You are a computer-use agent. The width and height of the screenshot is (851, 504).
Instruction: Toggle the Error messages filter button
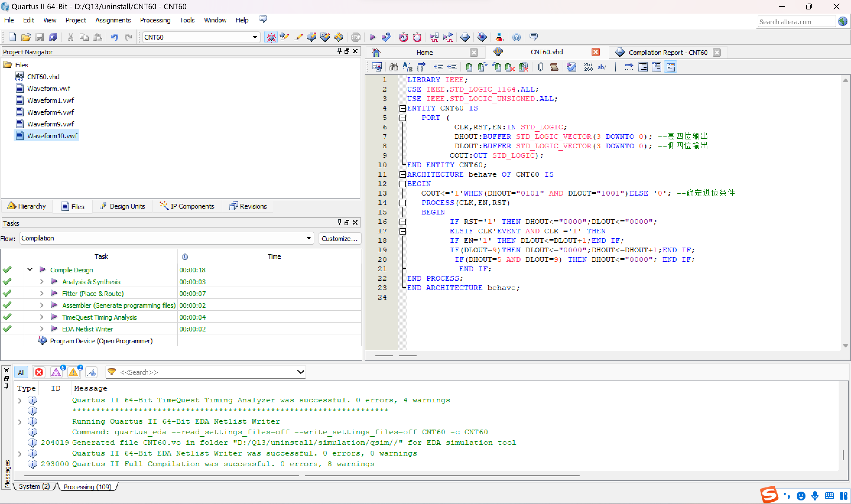(x=39, y=373)
